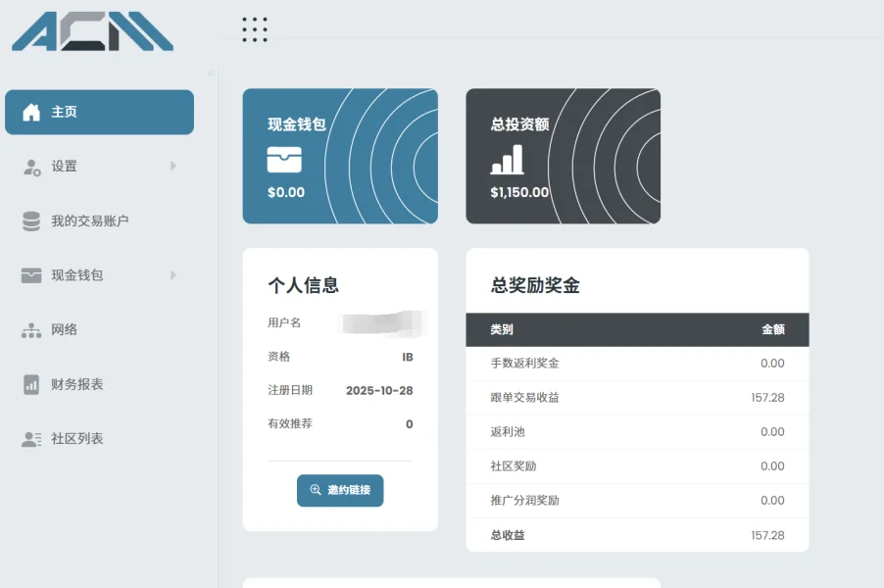Click the blurred username field
This screenshot has width=884, height=588.
tap(384, 323)
